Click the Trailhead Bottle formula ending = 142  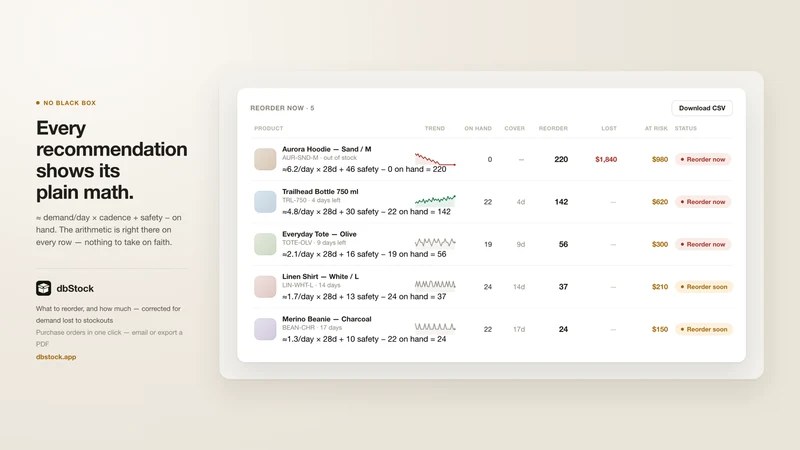pyautogui.click(x=366, y=211)
